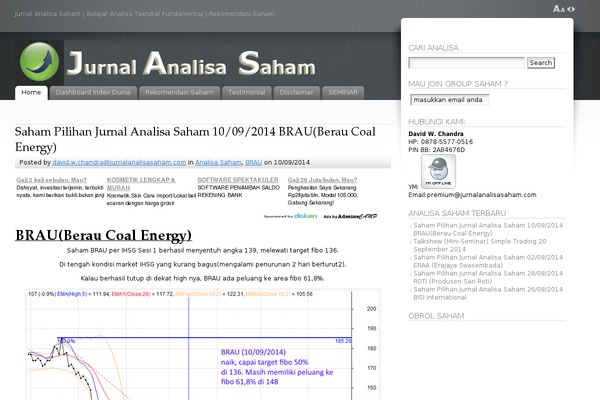The height and width of the screenshot is (400, 600).
Task: Open the Home tab
Action: click(31, 93)
